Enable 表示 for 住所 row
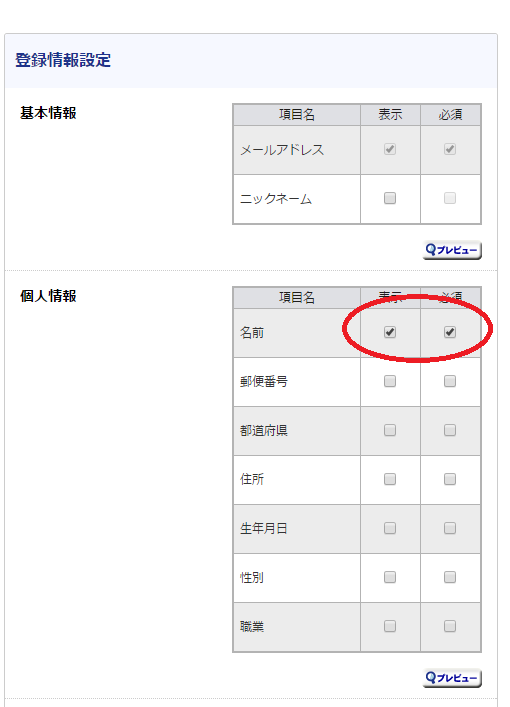Viewport: 510px width, 707px height. click(390, 479)
